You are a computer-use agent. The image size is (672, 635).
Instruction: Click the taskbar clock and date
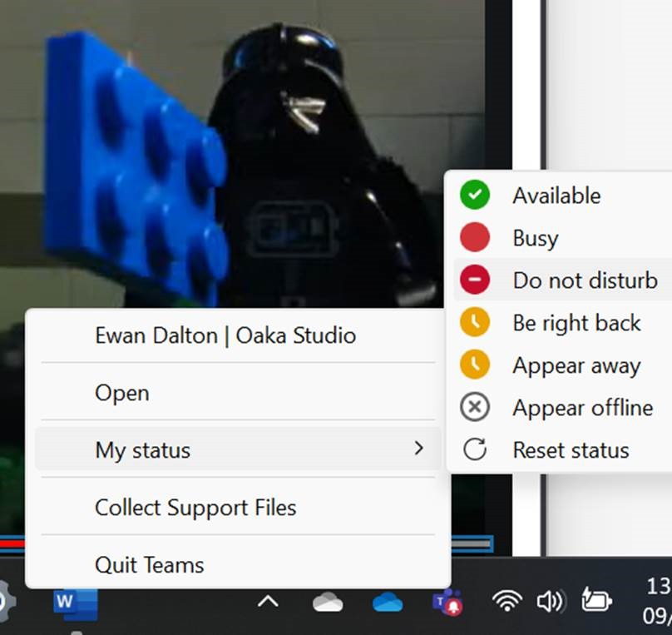pos(657,601)
